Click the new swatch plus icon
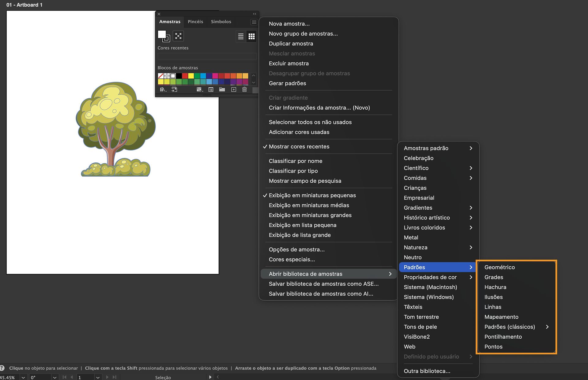 click(234, 89)
